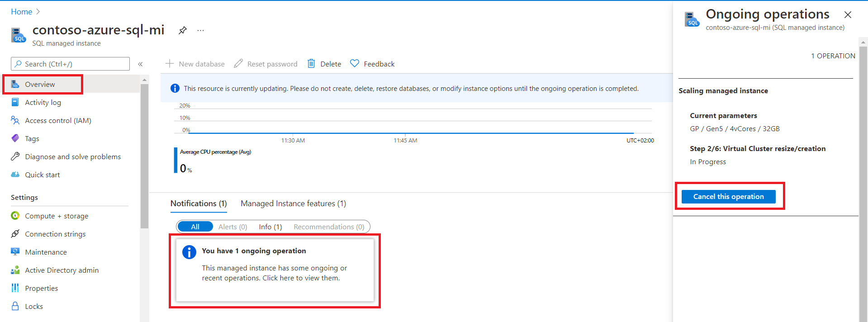
Task: Click the Feedback heart icon
Action: 355,64
